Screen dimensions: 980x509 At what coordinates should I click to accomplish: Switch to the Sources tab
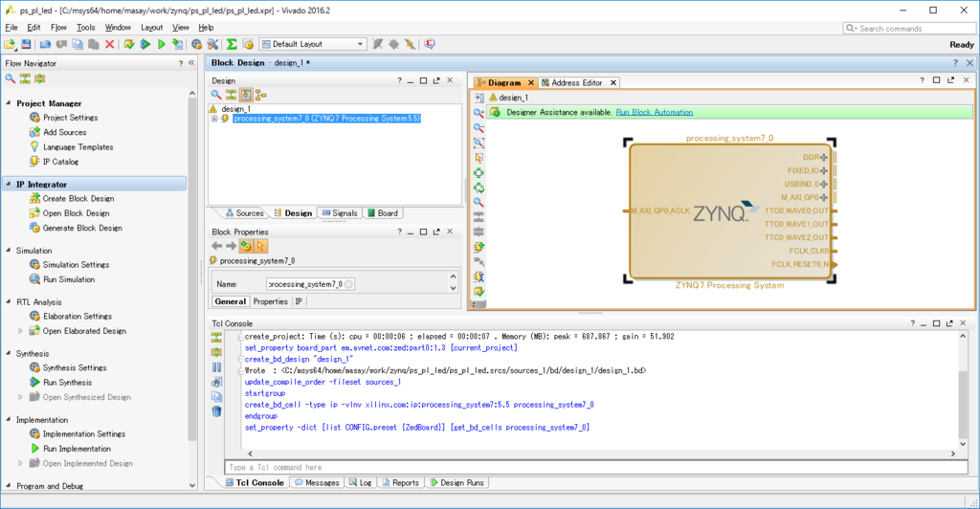click(x=244, y=213)
